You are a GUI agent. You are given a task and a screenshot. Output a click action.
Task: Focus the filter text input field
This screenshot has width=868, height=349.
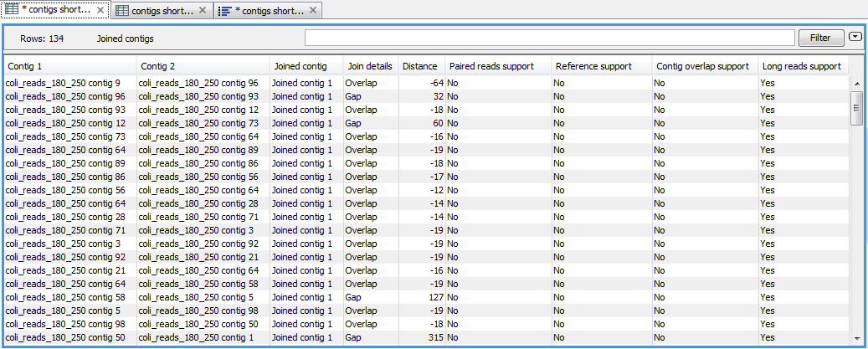pos(550,38)
